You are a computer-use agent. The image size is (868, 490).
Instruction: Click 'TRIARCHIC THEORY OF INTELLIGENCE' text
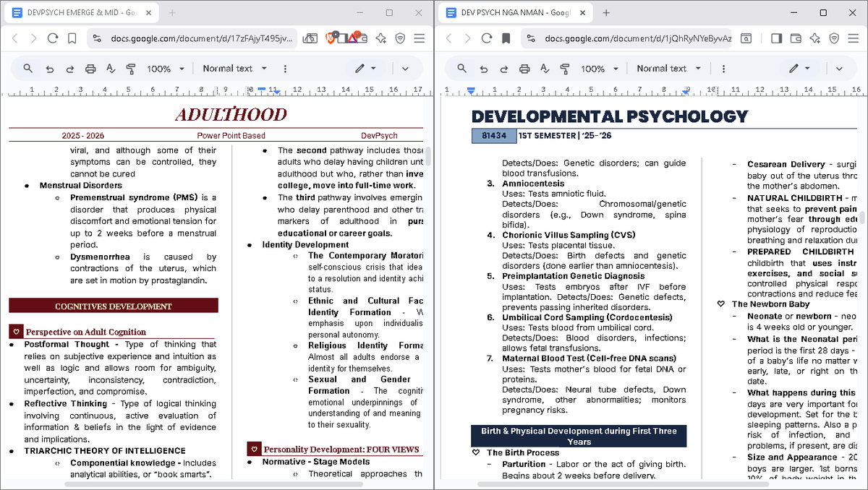coord(105,451)
